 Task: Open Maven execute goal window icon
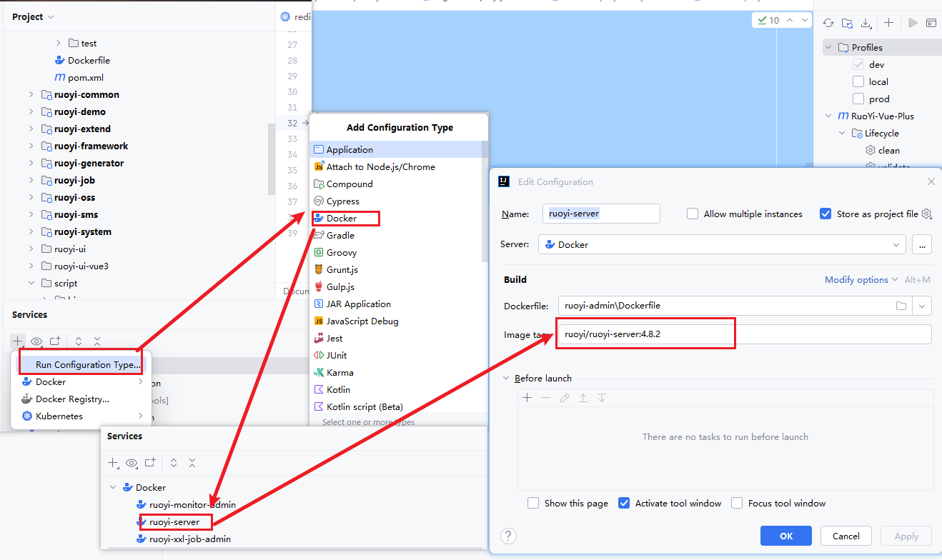pos(931,23)
